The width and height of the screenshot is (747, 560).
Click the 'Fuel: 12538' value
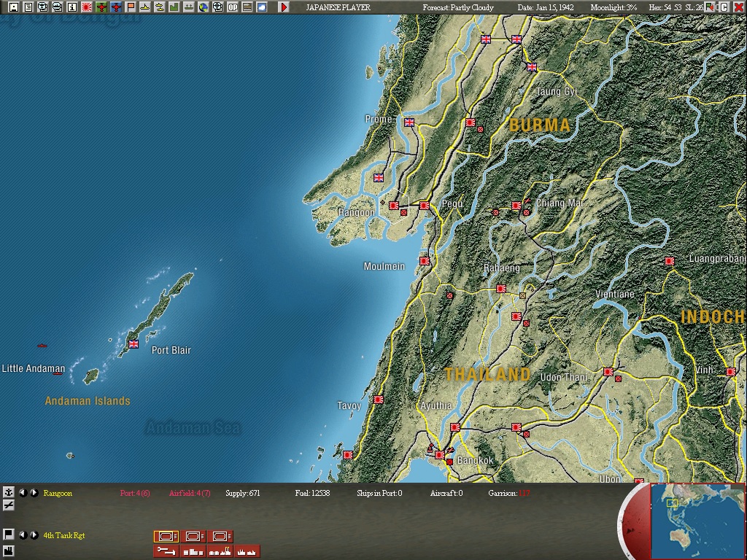(312, 494)
